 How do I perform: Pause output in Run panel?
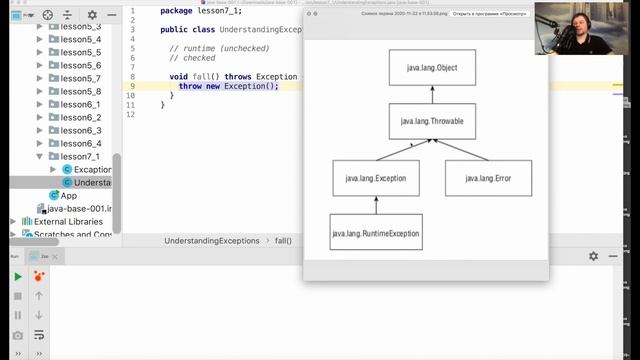[18, 316]
